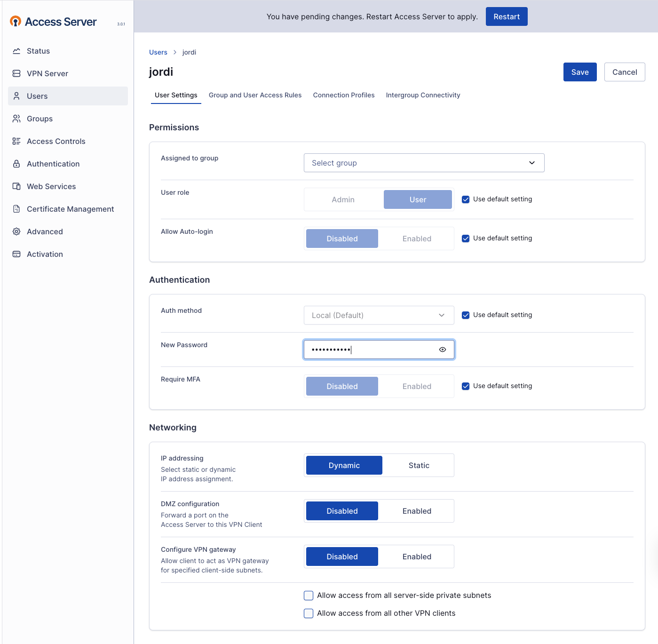
Task: Click the Authentication lock icon
Action: click(x=16, y=164)
